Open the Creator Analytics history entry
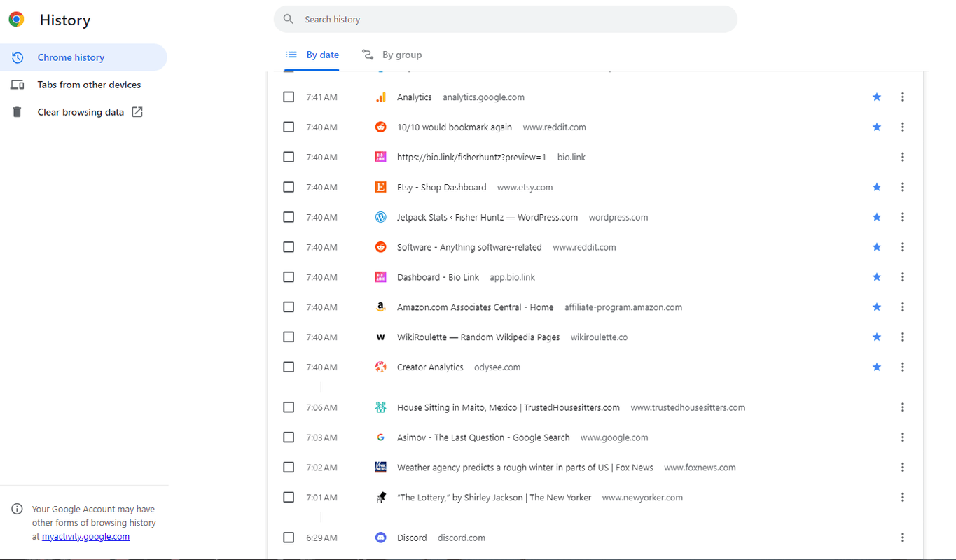This screenshot has height=560, width=956. [430, 367]
